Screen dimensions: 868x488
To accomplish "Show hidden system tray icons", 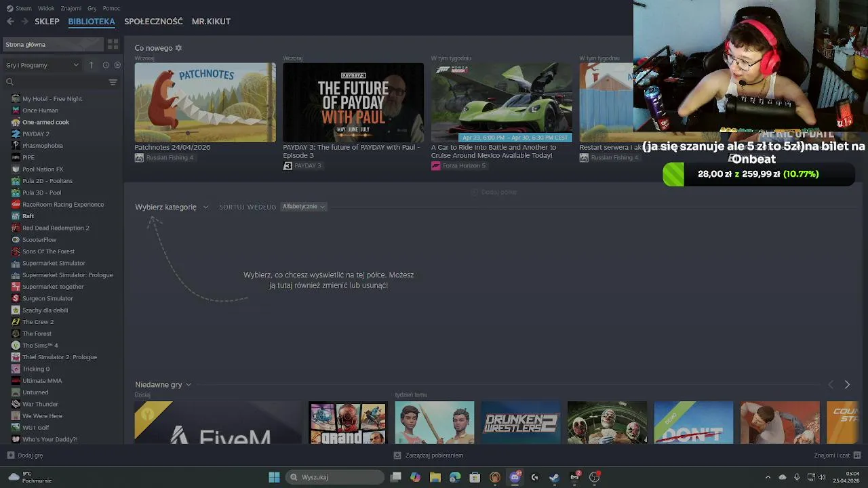I will 768,477.
